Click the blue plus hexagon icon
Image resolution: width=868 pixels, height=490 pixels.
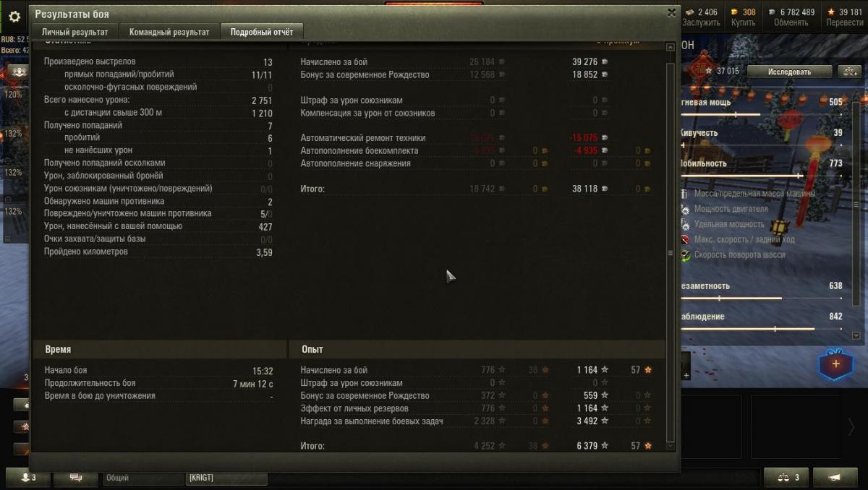tap(835, 364)
